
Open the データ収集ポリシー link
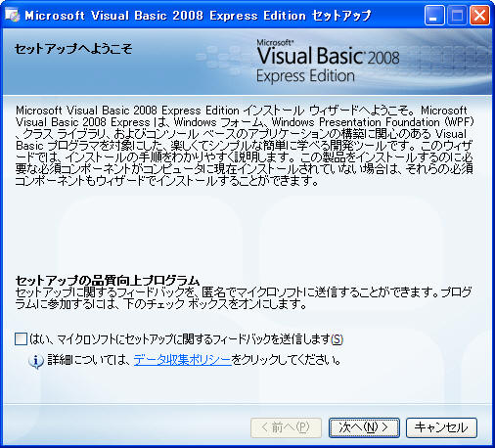(x=182, y=360)
